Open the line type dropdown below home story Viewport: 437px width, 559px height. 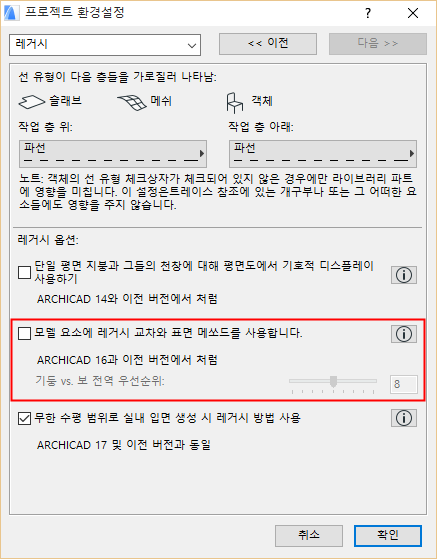coord(323,154)
